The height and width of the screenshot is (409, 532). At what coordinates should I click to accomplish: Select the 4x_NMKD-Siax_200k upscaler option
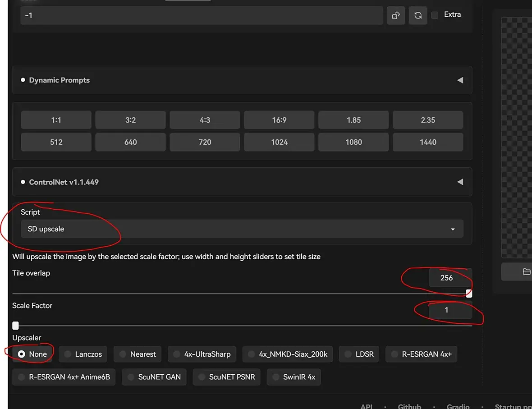pyautogui.click(x=287, y=354)
